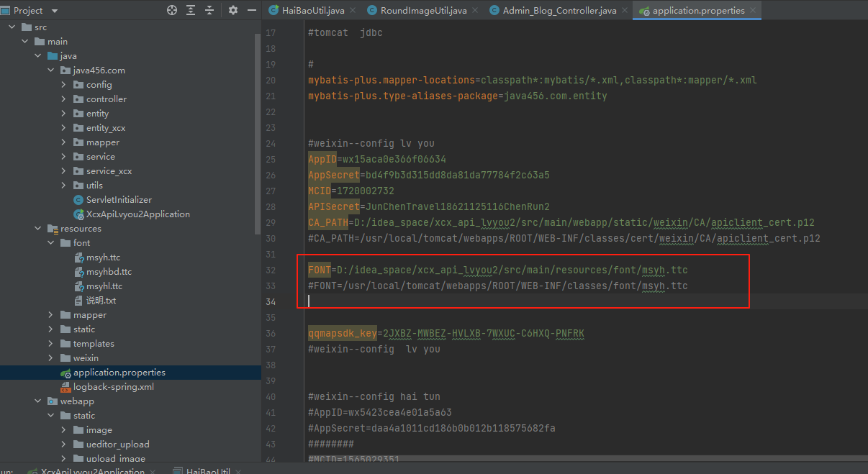
Task: Click the Collapse All icon in Project panel
Action: click(209, 10)
